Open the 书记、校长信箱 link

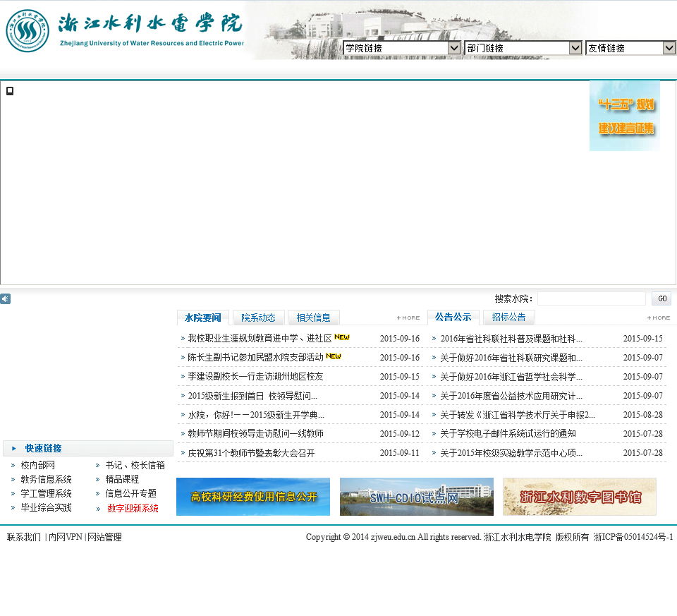click(x=135, y=465)
